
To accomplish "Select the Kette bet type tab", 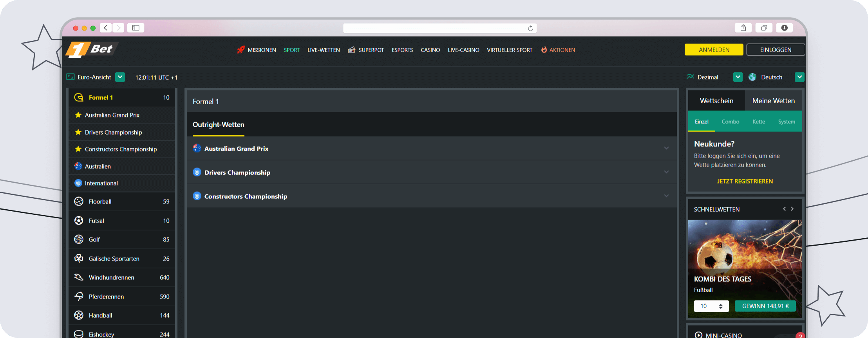I will click(759, 122).
